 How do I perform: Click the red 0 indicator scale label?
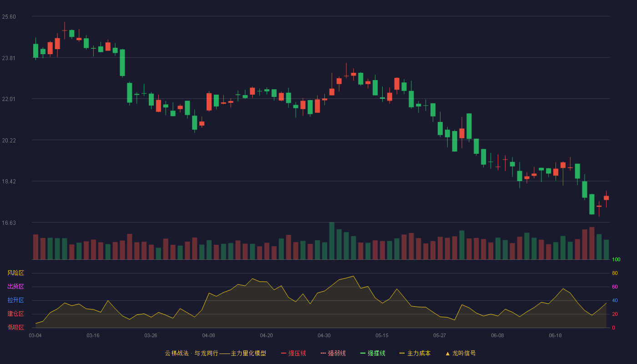click(x=613, y=328)
